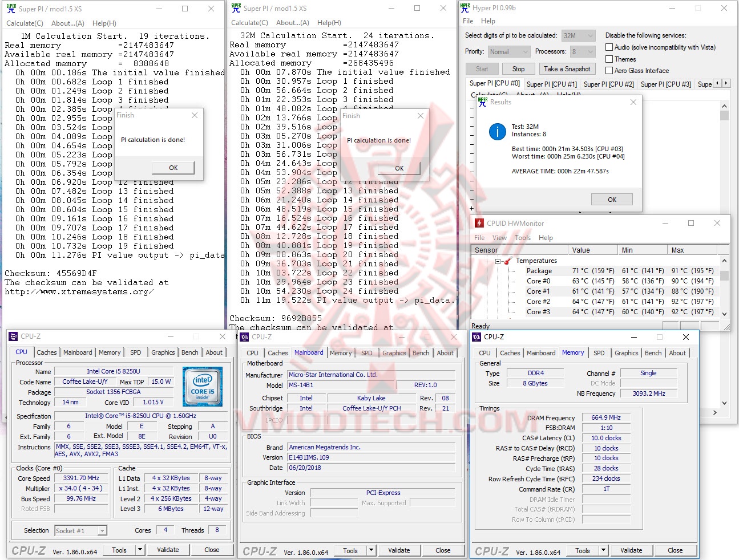Open the File menu in Hyper PI
Screen dimensions: 739x560
(x=468, y=21)
